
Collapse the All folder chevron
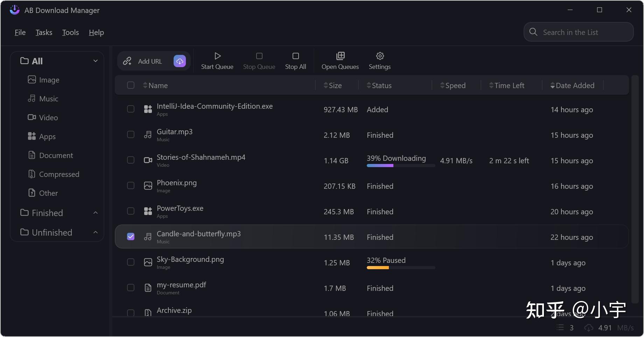(95, 61)
